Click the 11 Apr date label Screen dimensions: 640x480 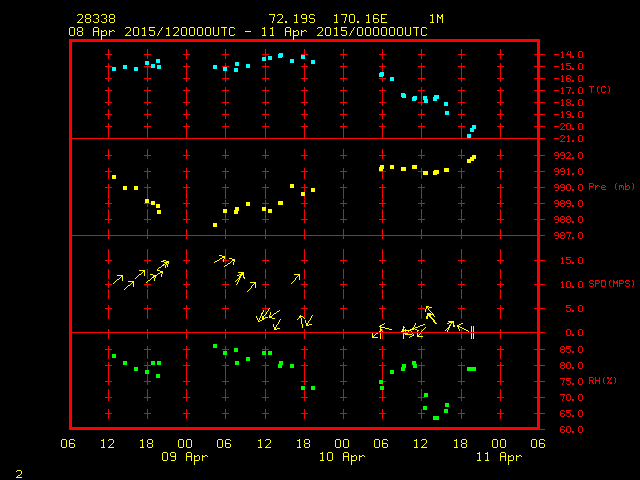click(499, 457)
